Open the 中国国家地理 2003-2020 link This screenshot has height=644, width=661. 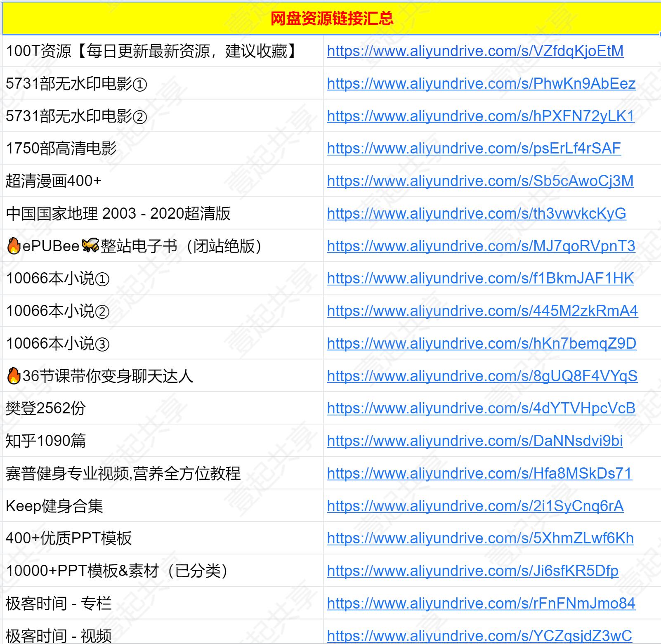pyautogui.click(x=476, y=214)
